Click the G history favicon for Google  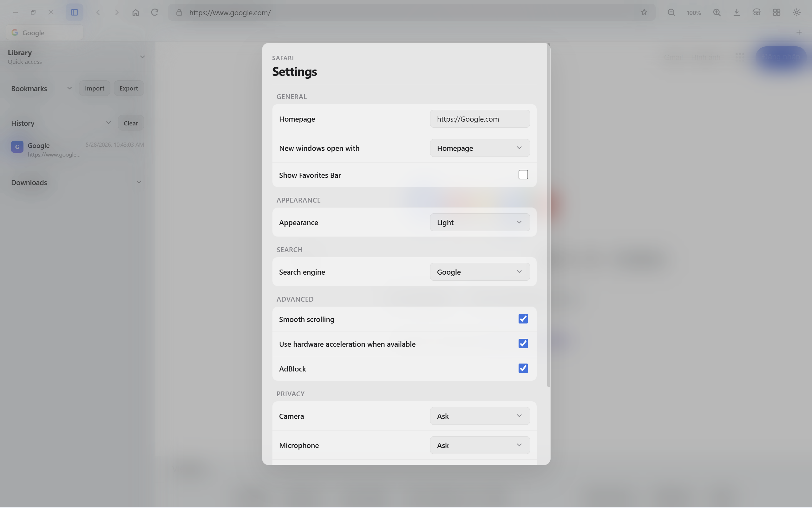coord(17,146)
